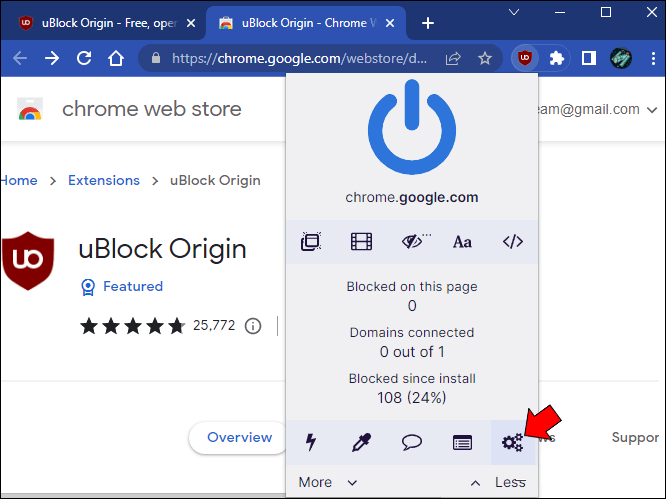666x499 pixels.
Task: Toggle blocking large media elements
Action: coord(361,242)
